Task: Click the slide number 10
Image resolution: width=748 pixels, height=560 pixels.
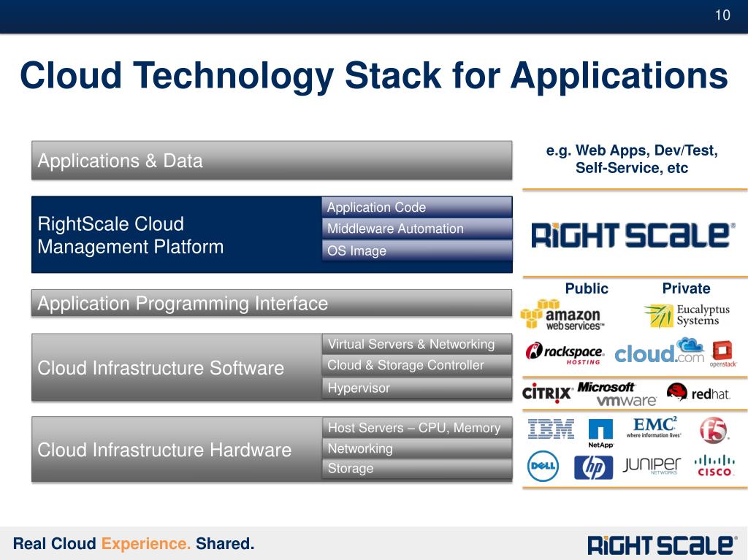Action: [x=722, y=15]
